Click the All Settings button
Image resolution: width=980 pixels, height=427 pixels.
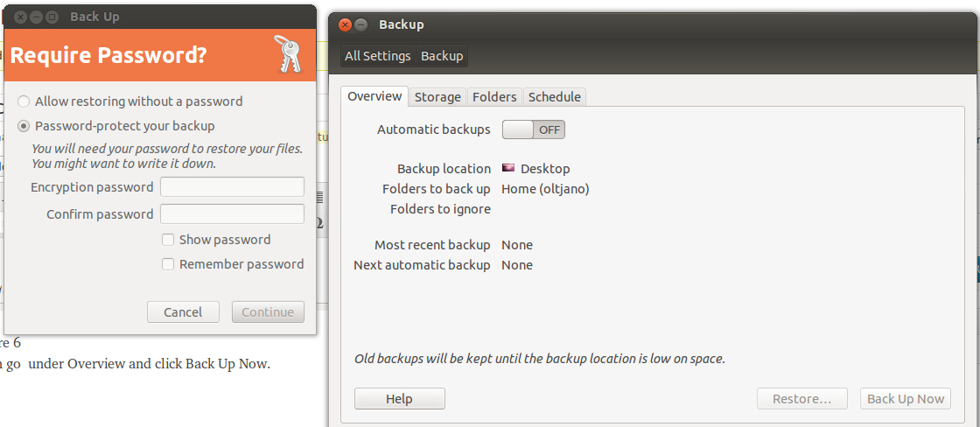377,56
